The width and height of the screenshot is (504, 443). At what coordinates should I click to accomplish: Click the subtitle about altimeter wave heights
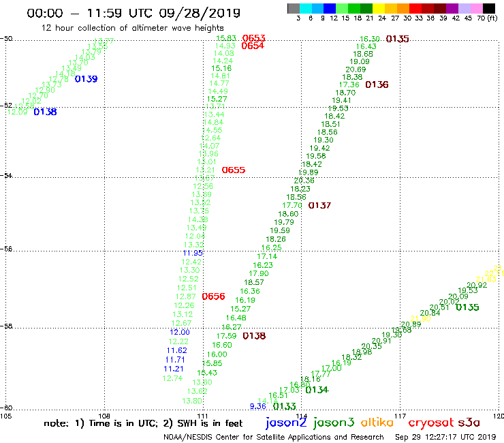(x=132, y=28)
